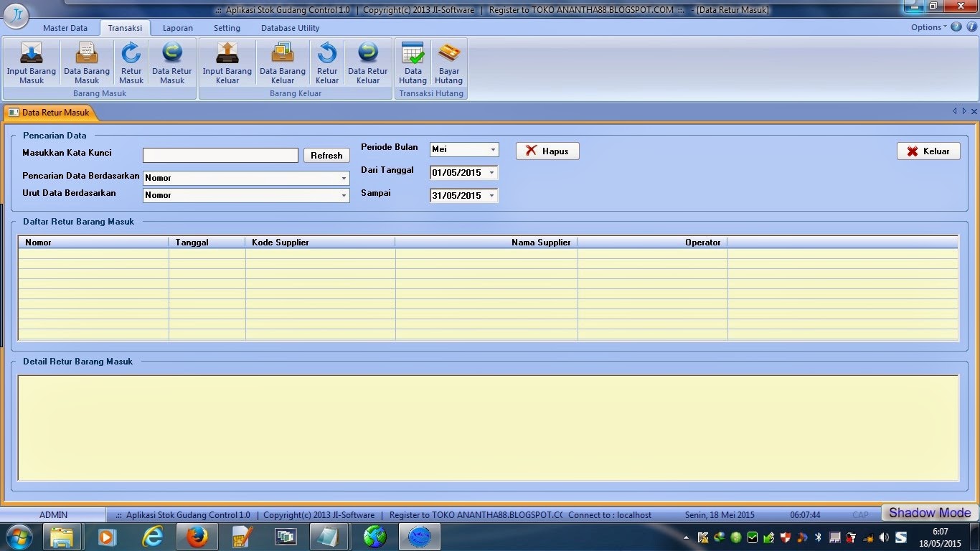
Task: Open the Database Utility tab
Action: [291, 28]
